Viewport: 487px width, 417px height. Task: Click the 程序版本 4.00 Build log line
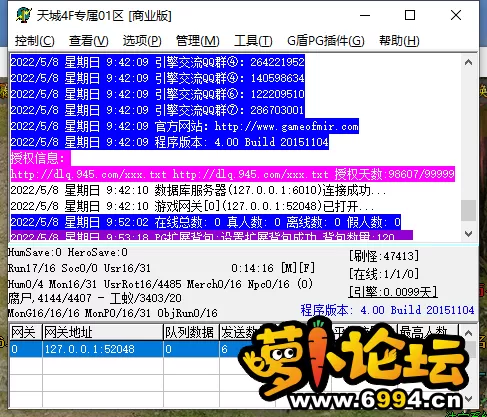click(170, 142)
